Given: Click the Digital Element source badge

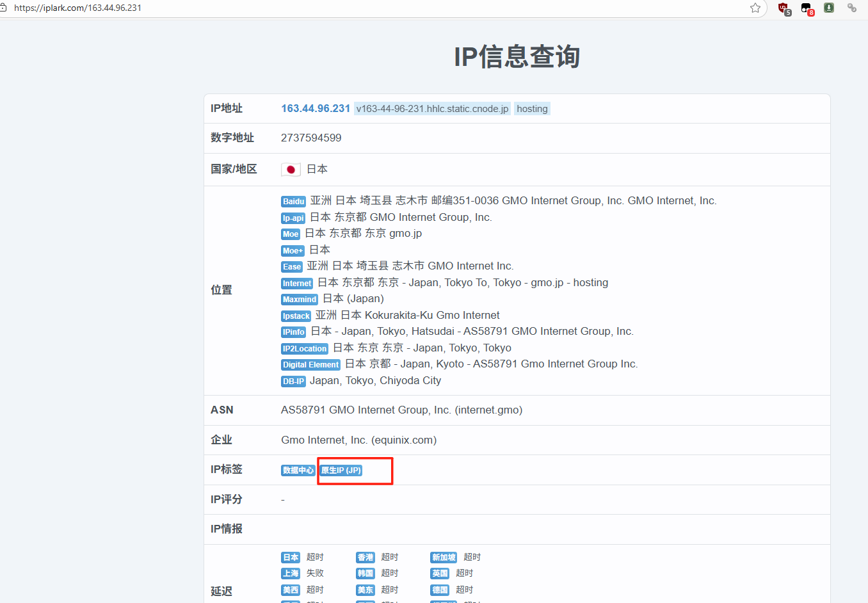Looking at the screenshot, I should 310,365.
